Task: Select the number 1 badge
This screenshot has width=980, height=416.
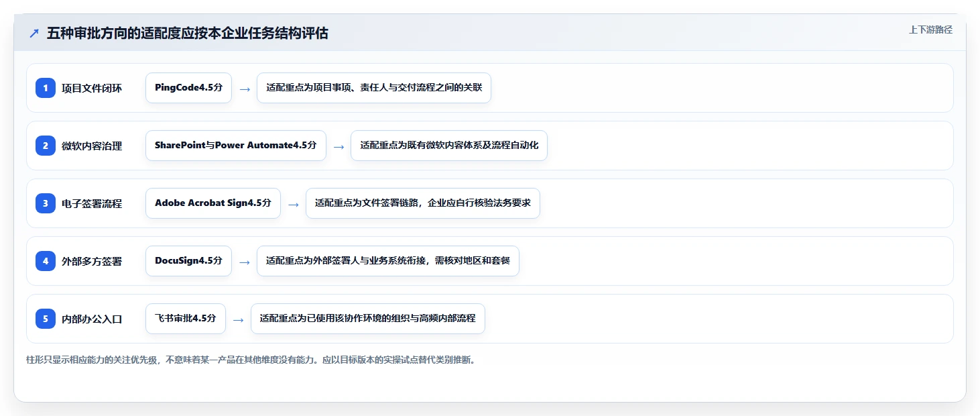Action: [x=46, y=88]
